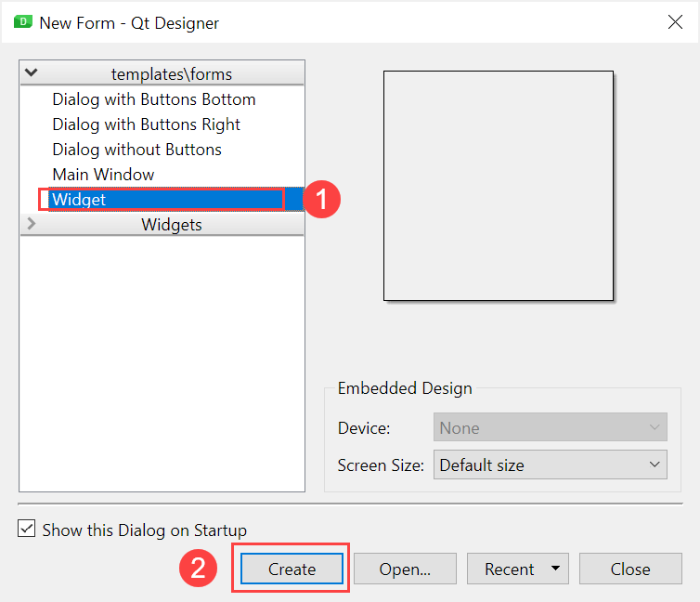This screenshot has height=602, width=700.
Task: Choose Dialog without Buttons template
Action: (x=137, y=150)
